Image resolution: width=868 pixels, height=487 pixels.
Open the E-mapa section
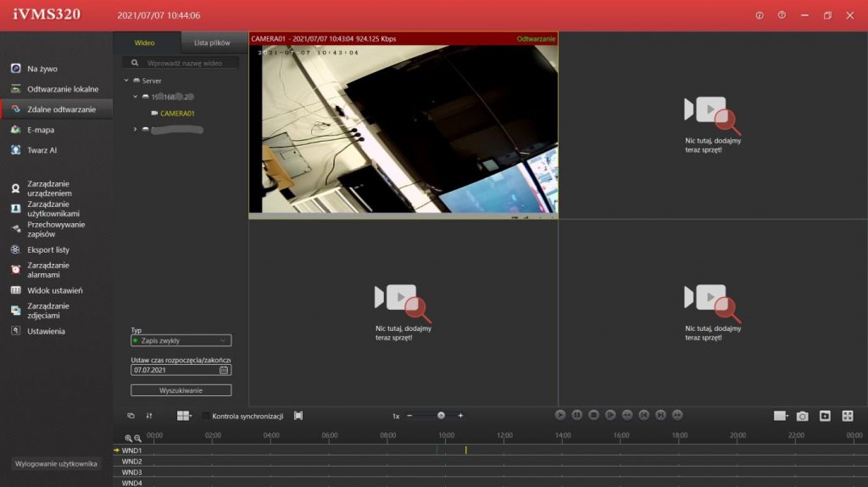[x=40, y=130]
